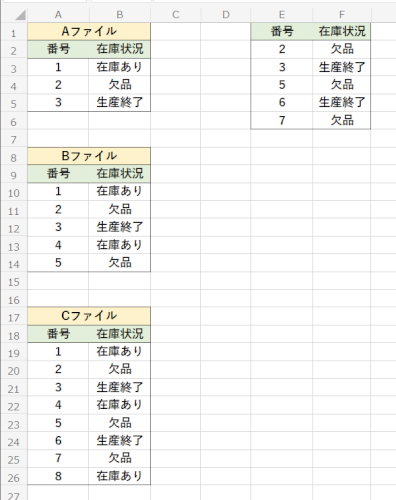The image size is (396, 500).
Task: Click cell B5 containing 生産終了
Action: (x=120, y=102)
